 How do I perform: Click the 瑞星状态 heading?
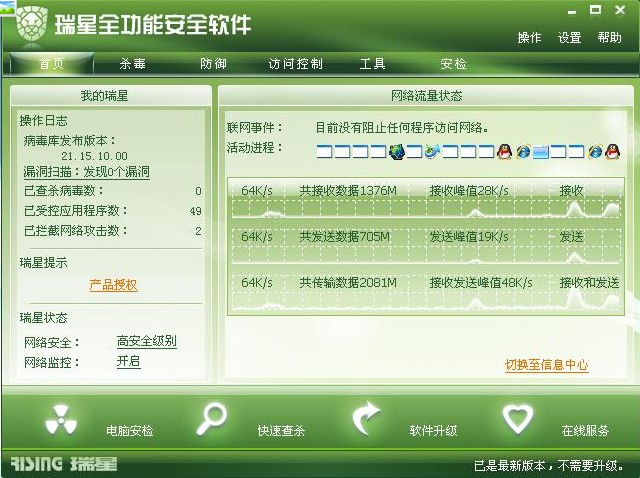click(43, 318)
